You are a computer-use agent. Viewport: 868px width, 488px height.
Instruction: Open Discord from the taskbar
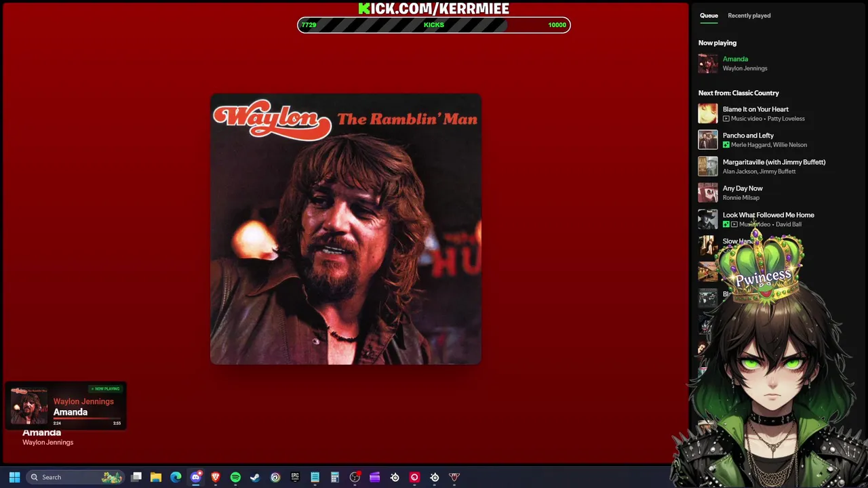pyautogui.click(x=196, y=477)
